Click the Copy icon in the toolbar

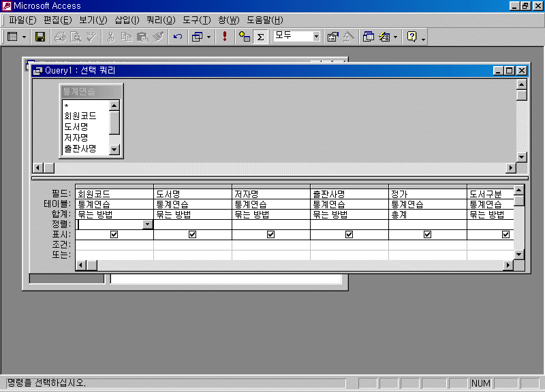(x=127, y=37)
